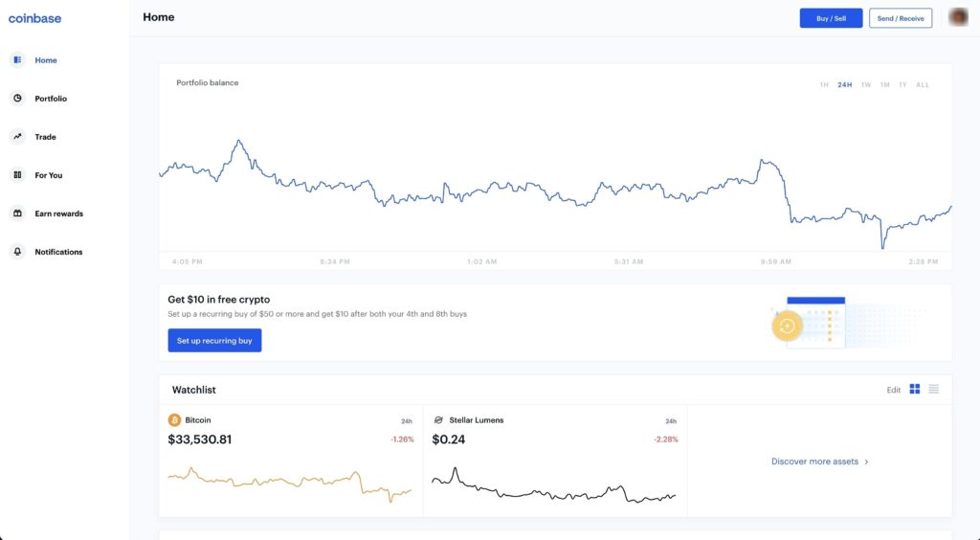Viewport: 980px width, 540px height.
Task: Click the Send / Receive button
Action: tap(900, 18)
